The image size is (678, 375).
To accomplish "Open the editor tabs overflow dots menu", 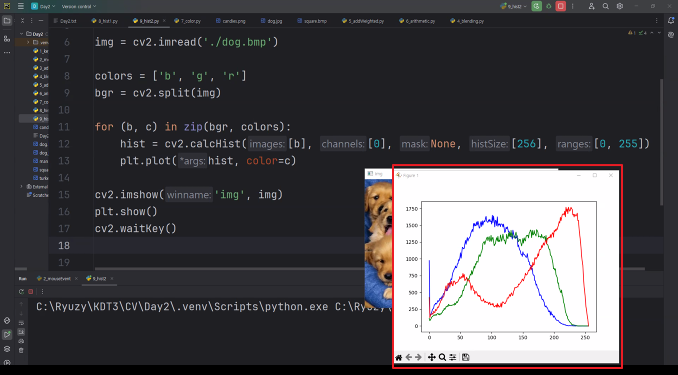I will [x=656, y=21].
